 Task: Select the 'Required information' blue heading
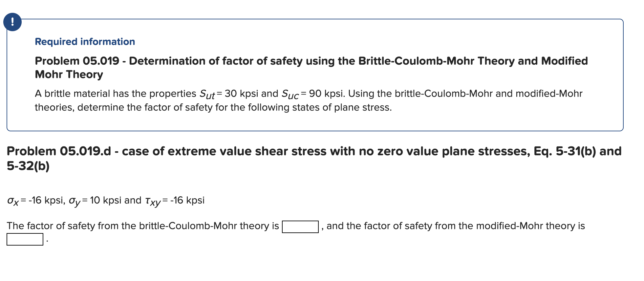85,41
